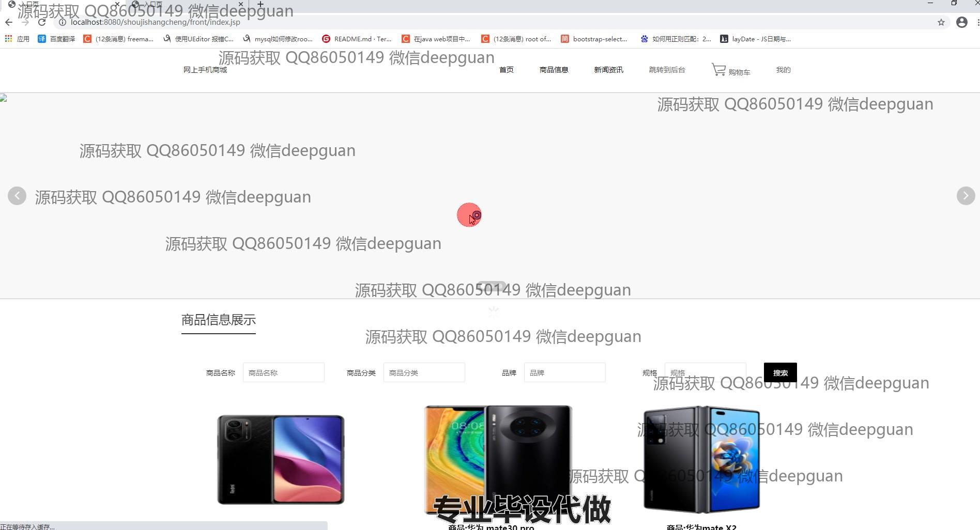This screenshot has width=980, height=530.
Task: Open the 商品信息 navigation menu item
Action: click(554, 70)
